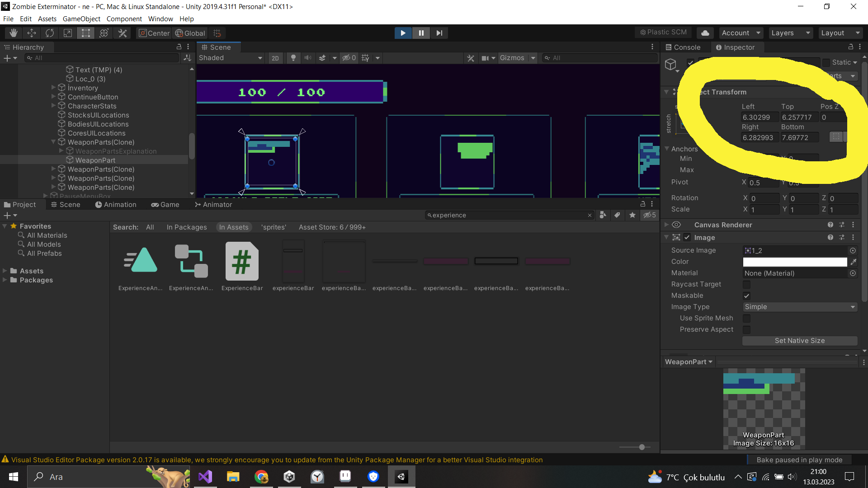Enable Preserve Aspect for the Image
The image size is (868, 488).
pyautogui.click(x=746, y=330)
